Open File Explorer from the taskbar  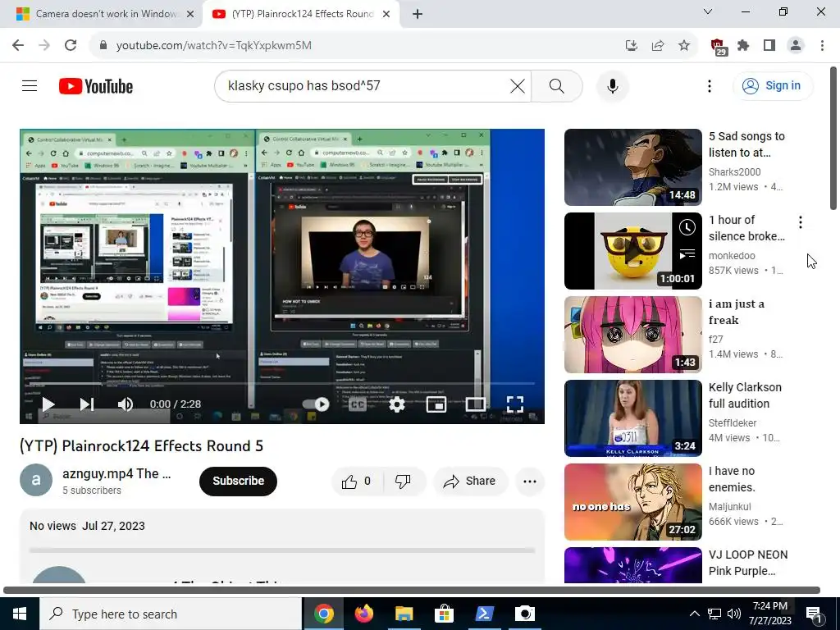404,614
